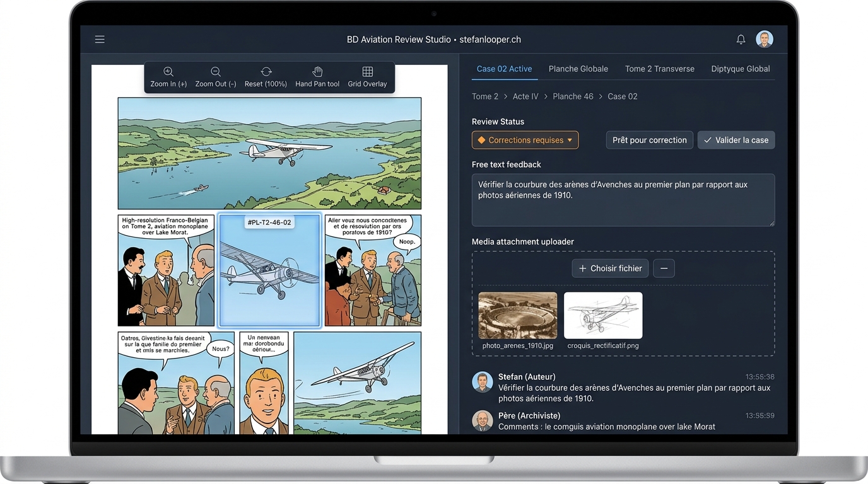Click the Review Status heading

[x=498, y=122]
